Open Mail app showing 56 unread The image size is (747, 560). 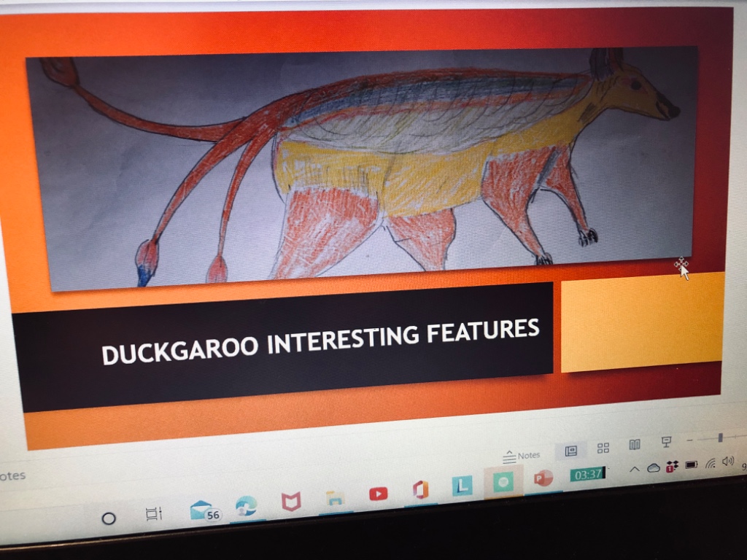click(204, 511)
